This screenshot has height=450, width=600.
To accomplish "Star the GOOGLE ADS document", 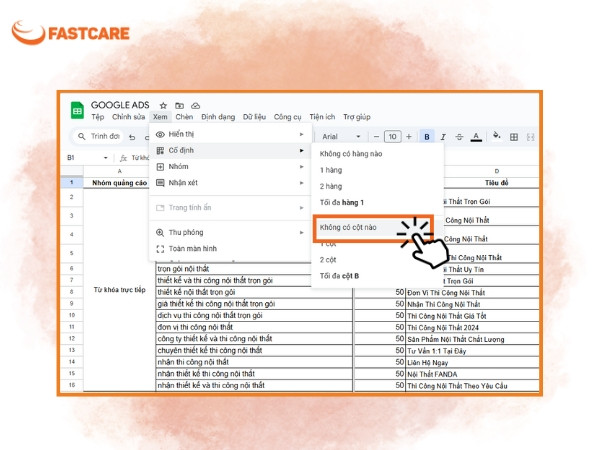I will pyautogui.click(x=163, y=106).
